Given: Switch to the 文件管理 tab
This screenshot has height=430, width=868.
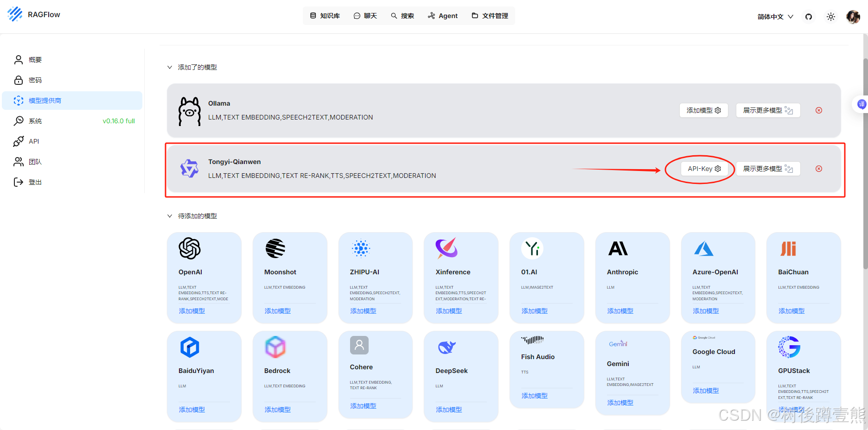Looking at the screenshot, I should coord(490,16).
